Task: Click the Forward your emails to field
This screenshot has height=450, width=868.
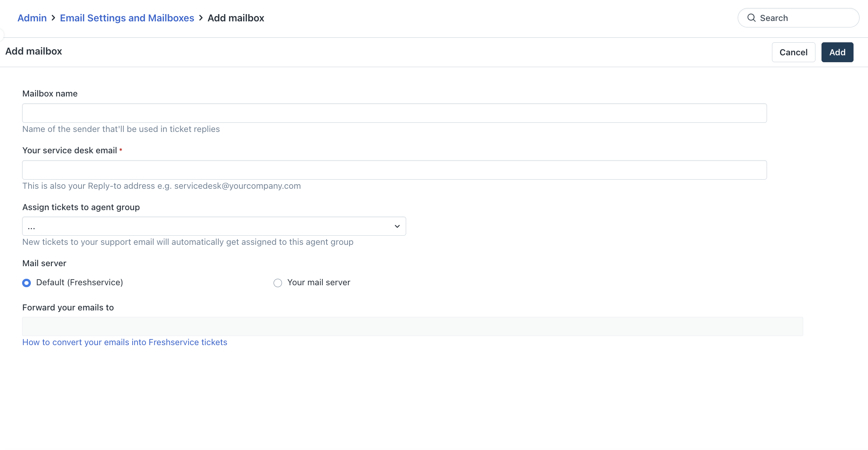Action: click(x=412, y=326)
